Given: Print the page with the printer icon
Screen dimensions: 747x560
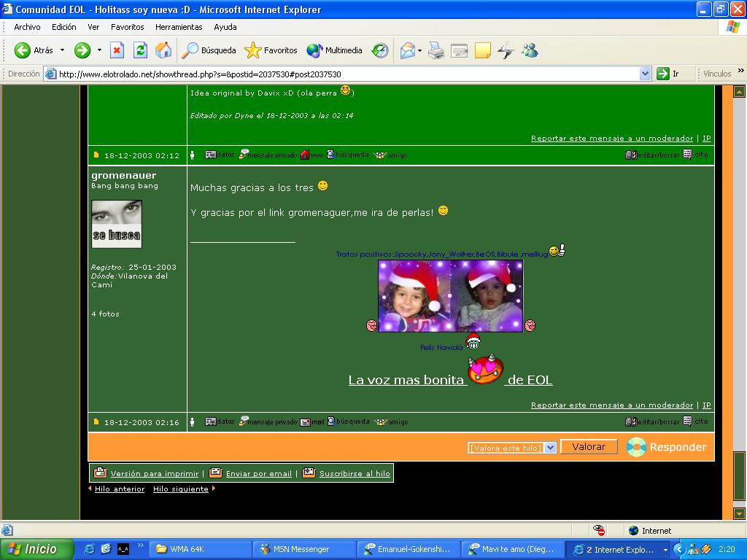Looking at the screenshot, I should [x=436, y=50].
